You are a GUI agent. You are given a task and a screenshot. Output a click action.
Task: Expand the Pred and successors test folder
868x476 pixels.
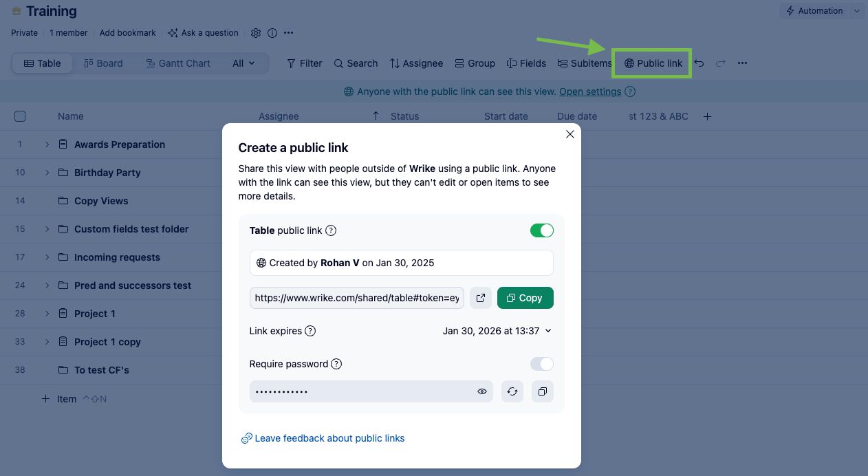coord(47,285)
